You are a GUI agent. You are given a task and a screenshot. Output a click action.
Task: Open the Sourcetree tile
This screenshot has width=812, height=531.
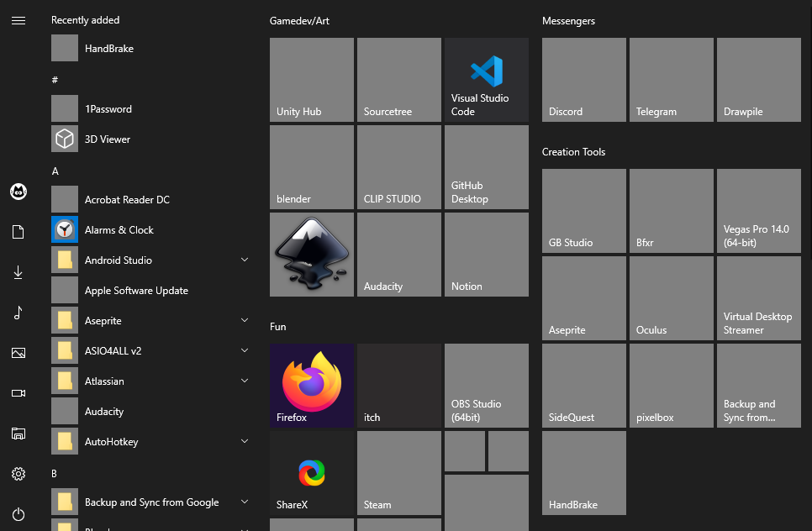[399, 80]
